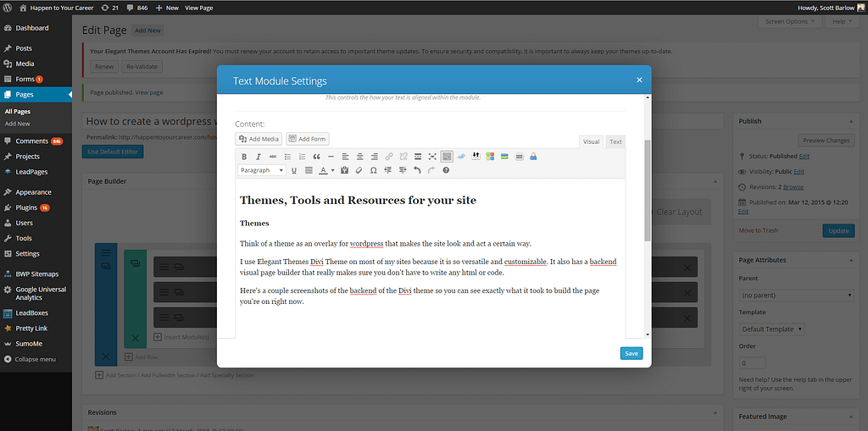
Task: Click the Underline icon
Action: [294, 170]
